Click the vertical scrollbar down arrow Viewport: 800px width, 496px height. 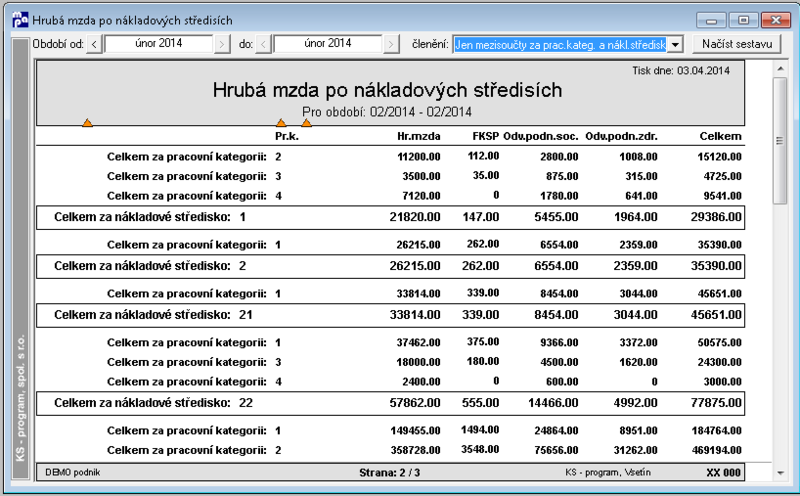780,473
